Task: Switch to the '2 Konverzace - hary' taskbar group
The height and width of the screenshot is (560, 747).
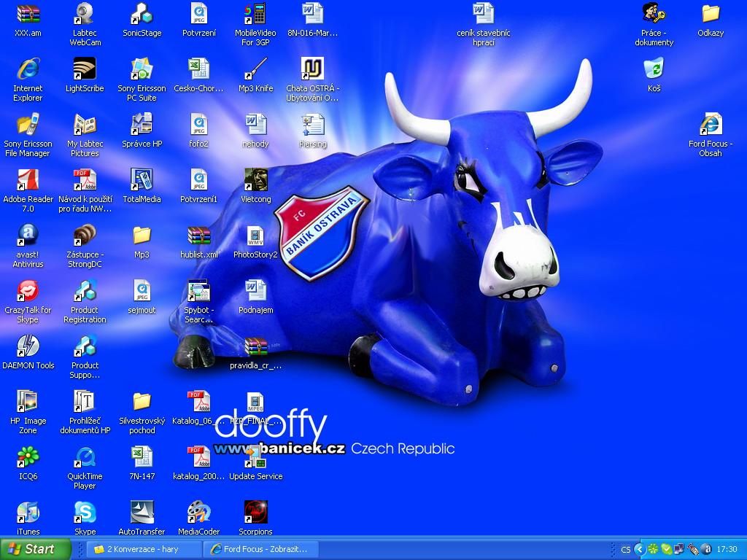Action: pyautogui.click(x=143, y=549)
